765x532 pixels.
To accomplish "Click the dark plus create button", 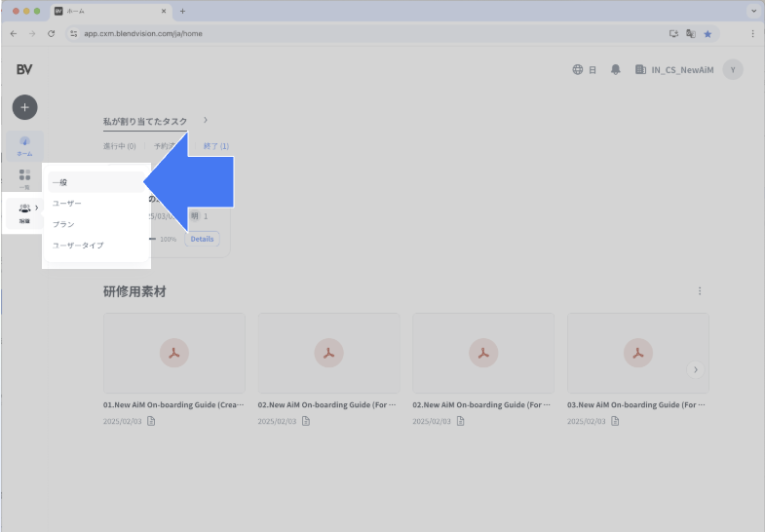I will (x=25, y=107).
